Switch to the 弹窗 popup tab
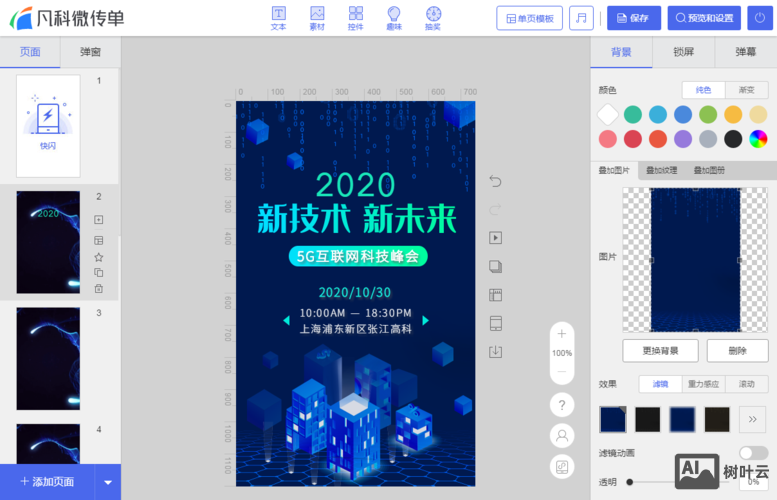777x500 pixels. point(90,52)
